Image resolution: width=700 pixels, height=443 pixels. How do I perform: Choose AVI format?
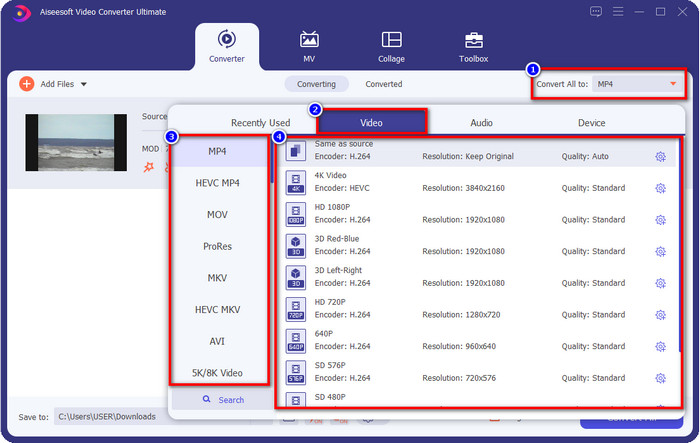click(217, 341)
